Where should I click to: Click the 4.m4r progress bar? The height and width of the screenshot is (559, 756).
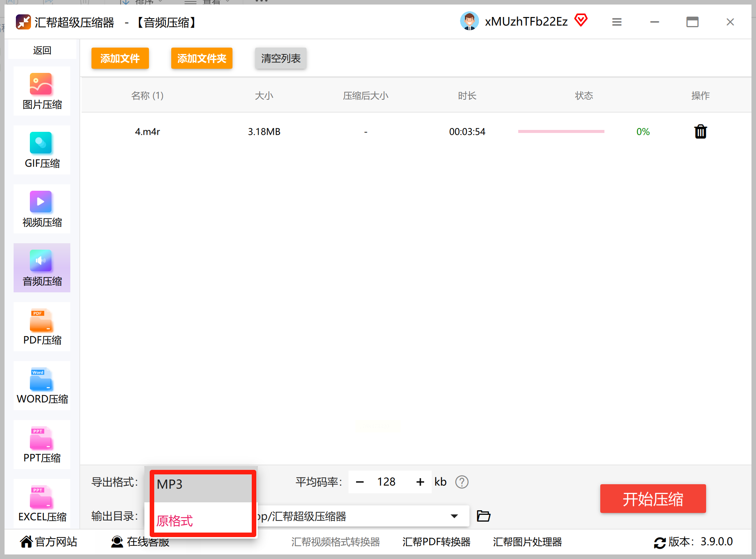click(x=561, y=131)
